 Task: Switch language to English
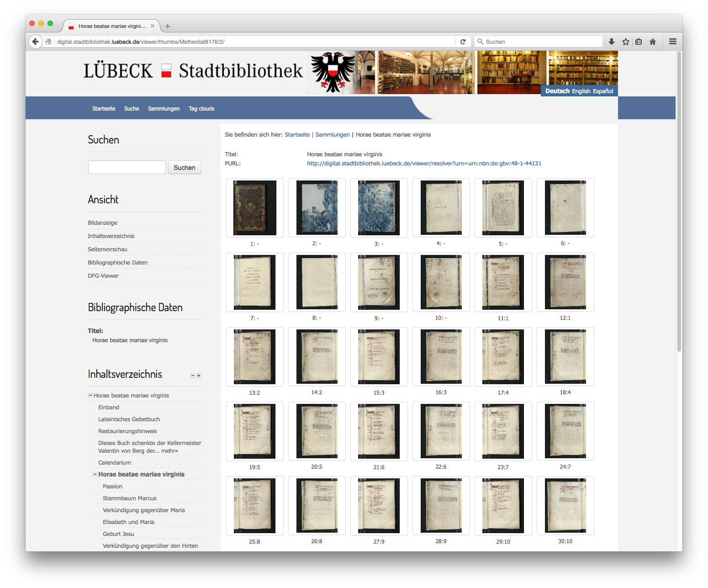click(x=581, y=91)
